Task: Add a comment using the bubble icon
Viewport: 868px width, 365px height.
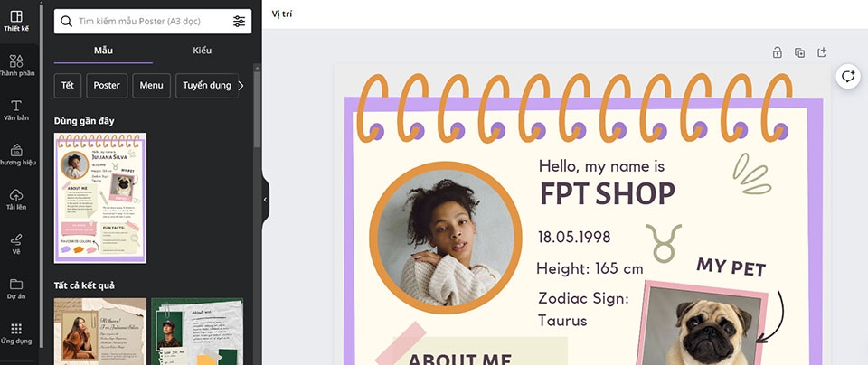Action: pos(848,76)
